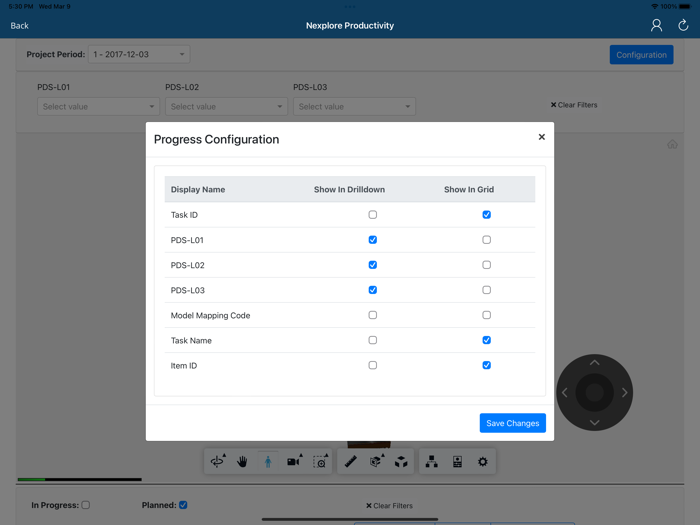
Task: Expand the PDS-L01 select value dropdown
Action: (x=98, y=106)
